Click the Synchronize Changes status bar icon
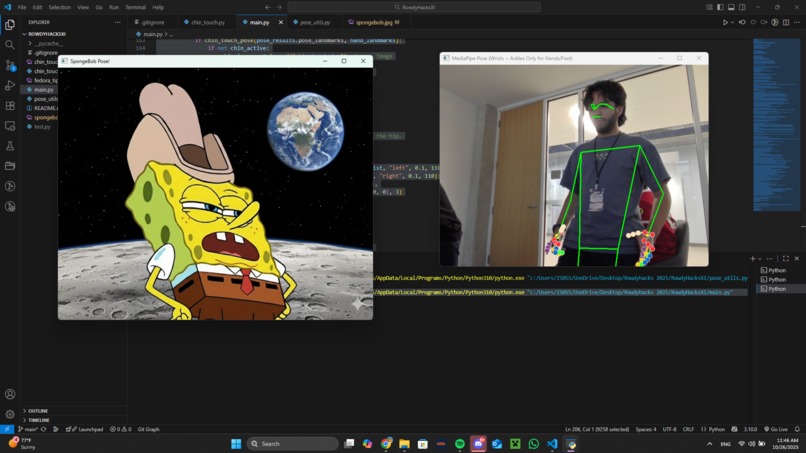 (x=44, y=429)
